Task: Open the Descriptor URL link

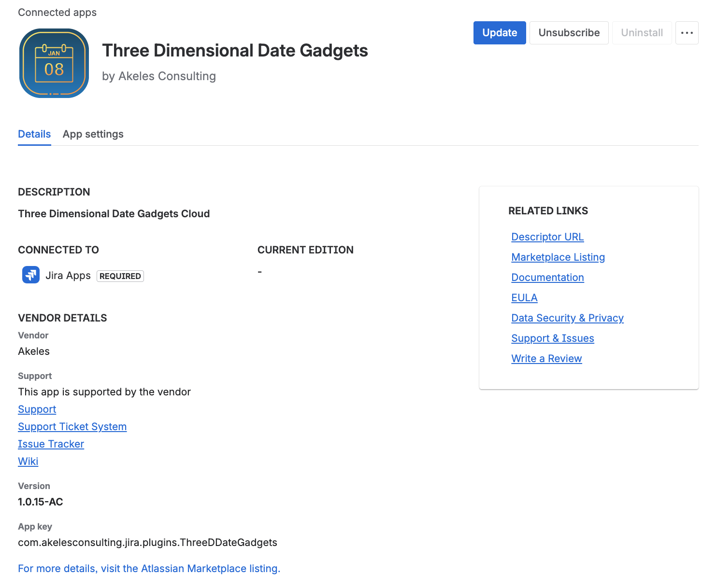Action: click(x=547, y=237)
